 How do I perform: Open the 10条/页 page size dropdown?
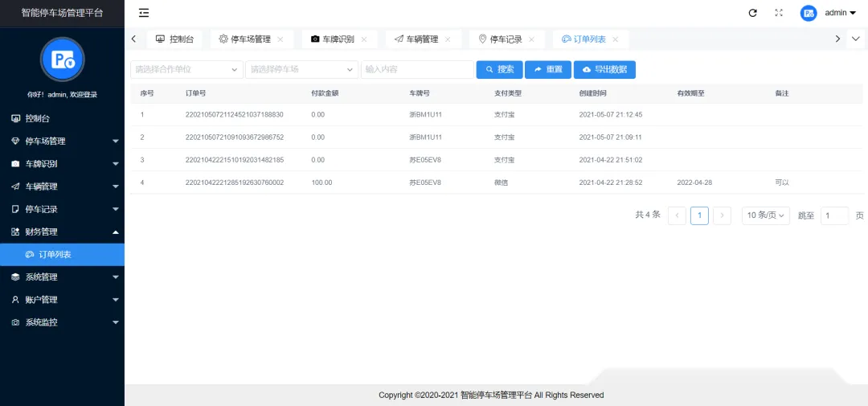[x=766, y=215]
